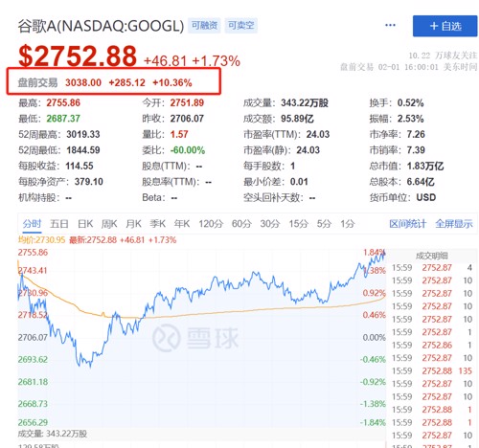Click the 可融资 tag
The image size is (479, 448).
click(x=204, y=26)
